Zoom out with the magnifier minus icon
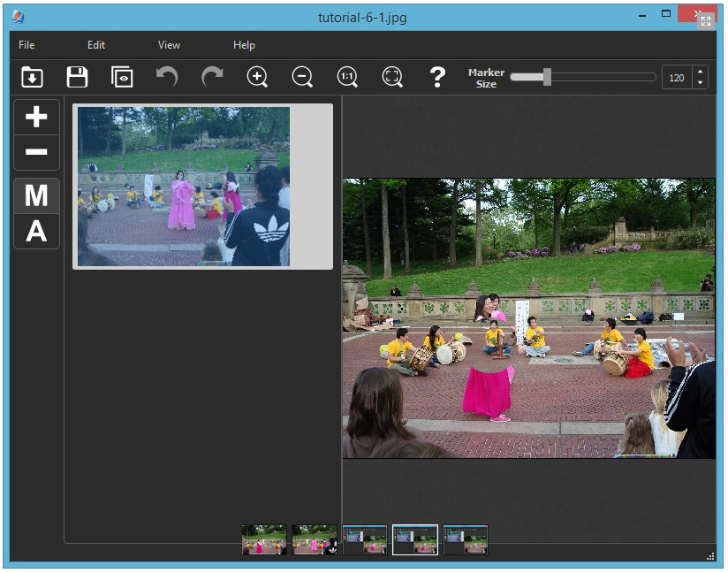 302,77
